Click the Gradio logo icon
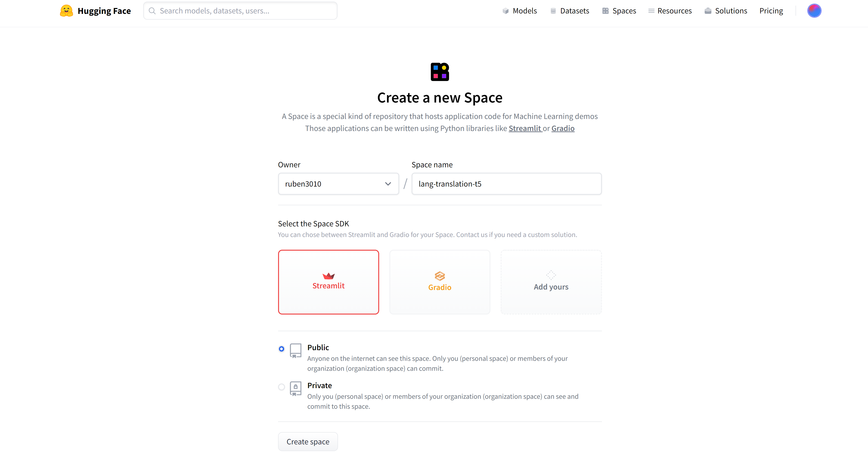Viewport: 868px width, 452px height. click(x=440, y=276)
